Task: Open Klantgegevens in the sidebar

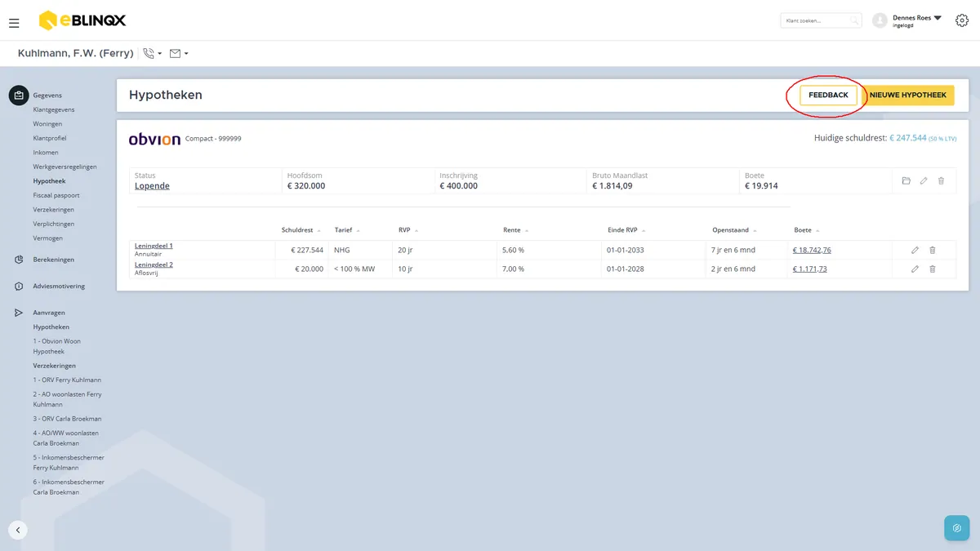Action: (x=54, y=109)
